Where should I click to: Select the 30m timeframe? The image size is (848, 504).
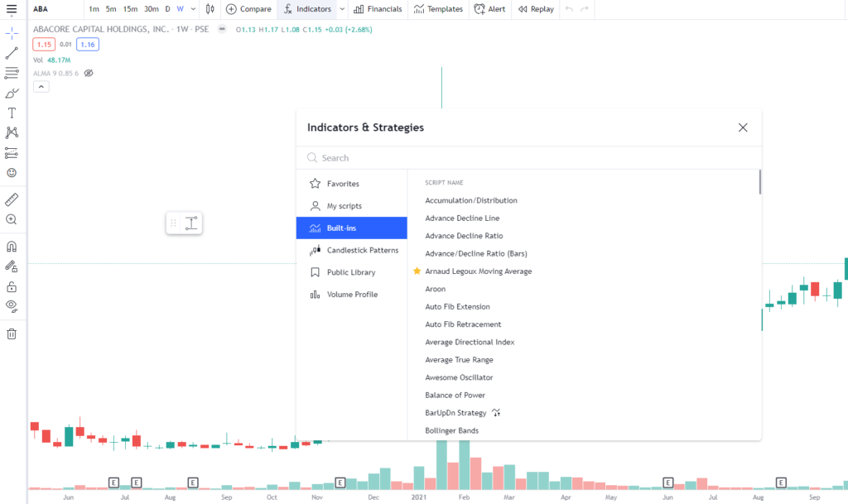(x=152, y=9)
